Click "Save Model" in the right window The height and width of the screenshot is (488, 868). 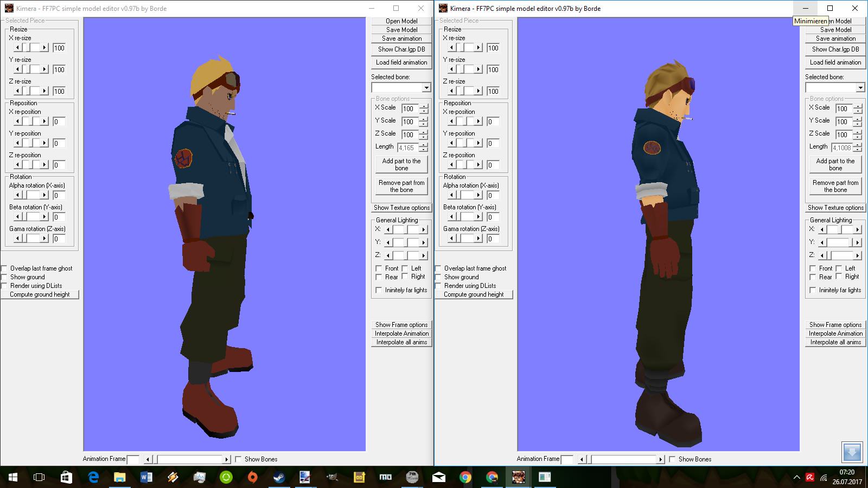click(x=835, y=30)
